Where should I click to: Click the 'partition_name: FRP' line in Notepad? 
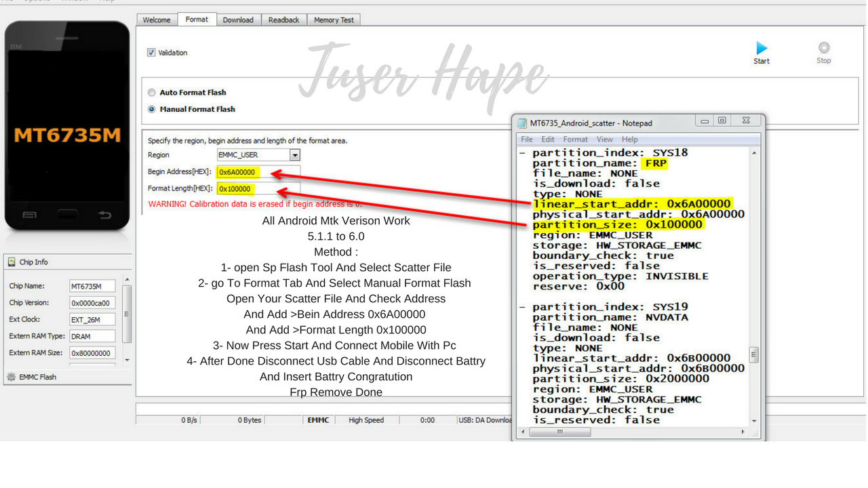599,163
